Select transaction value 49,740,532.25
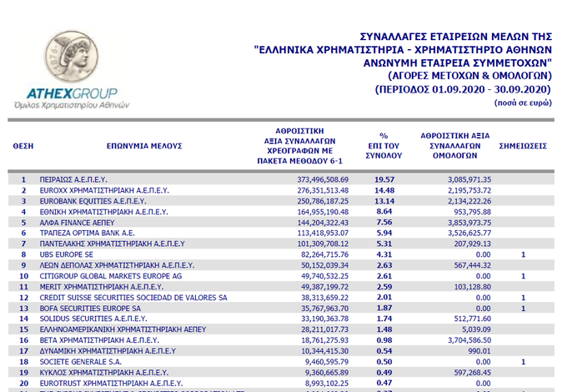The height and width of the screenshot is (392, 567). pyautogui.click(x=324, y=276)
